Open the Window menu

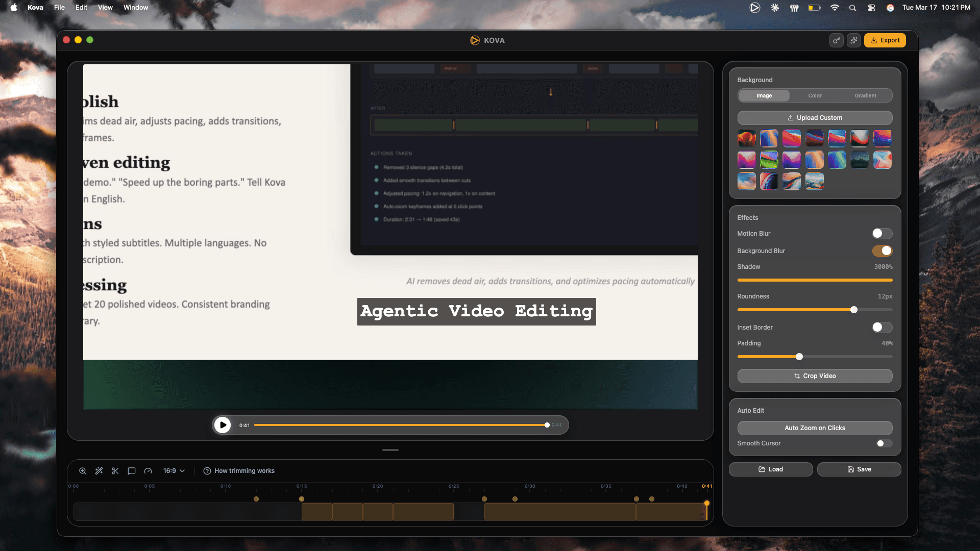135,7
